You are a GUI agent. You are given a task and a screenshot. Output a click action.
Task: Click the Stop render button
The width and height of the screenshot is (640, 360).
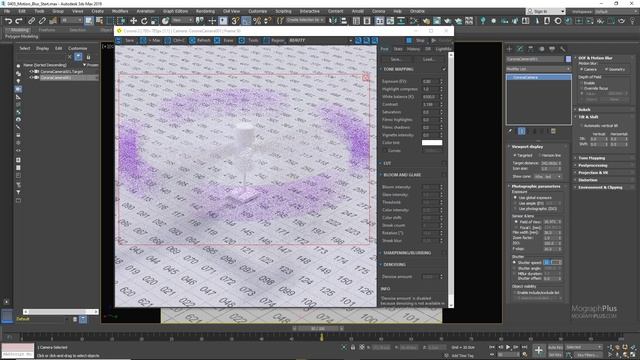416,40
